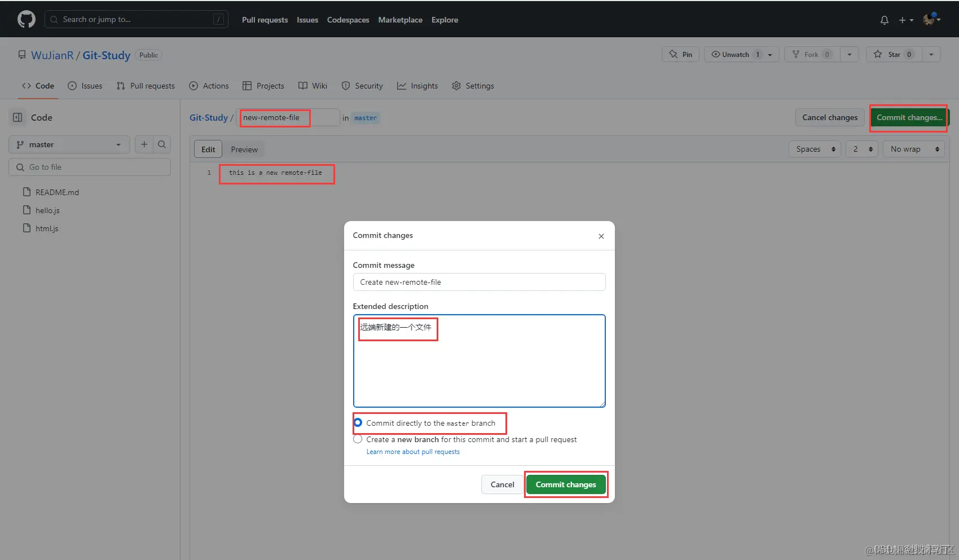Open the Settings tab
This screenshot has height=560, width=959.
coord(473,86)
